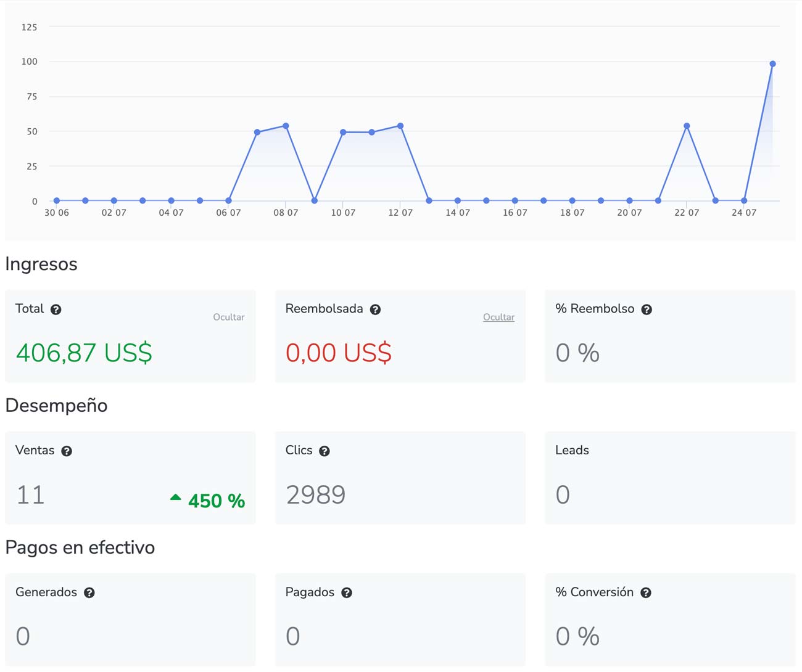This screenshot has height=672, width=802.
Task: Select the 406,87 US$ total value
Action: coord(84,353)
